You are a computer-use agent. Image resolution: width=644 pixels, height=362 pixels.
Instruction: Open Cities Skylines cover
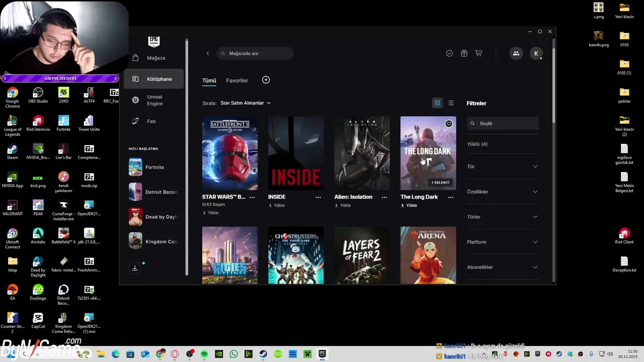(230, 255)
